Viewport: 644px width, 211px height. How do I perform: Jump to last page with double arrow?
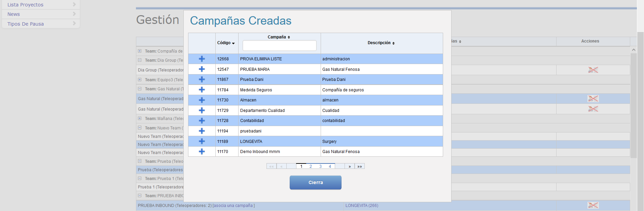[360, 166]
